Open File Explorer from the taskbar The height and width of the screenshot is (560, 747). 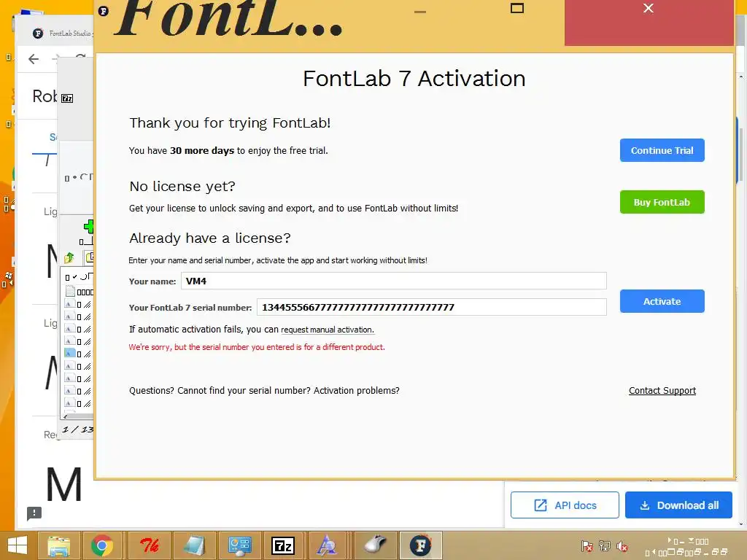pyautogui.click(x=59, y=545)
